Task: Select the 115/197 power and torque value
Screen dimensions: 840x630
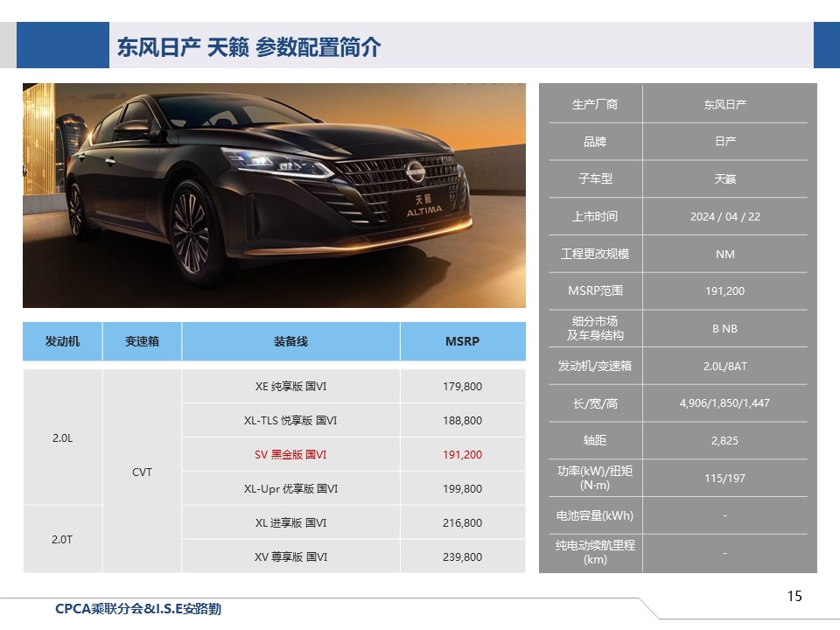Action: [724, 478]
